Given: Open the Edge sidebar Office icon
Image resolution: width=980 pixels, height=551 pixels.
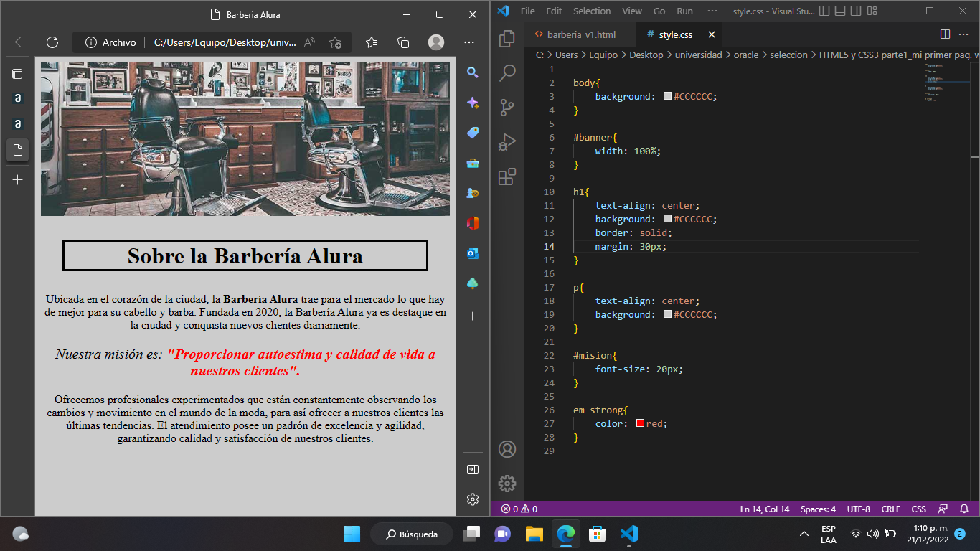Looking at the screenshot, I should (x=473, y=223).
